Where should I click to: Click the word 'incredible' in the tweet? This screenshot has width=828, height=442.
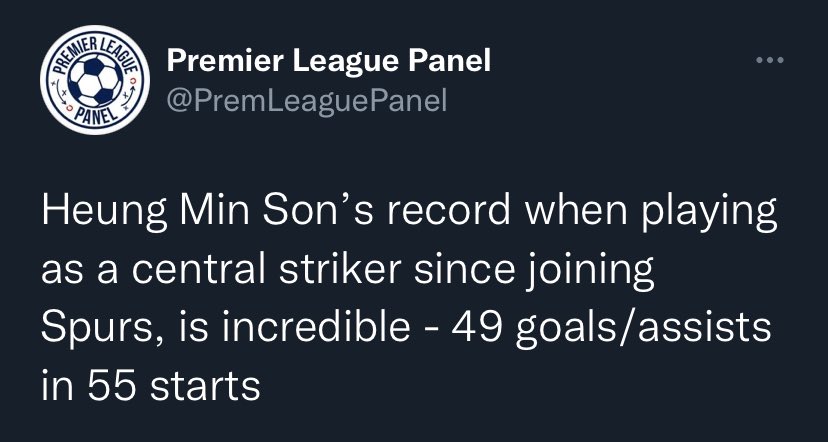click(316, 327)
